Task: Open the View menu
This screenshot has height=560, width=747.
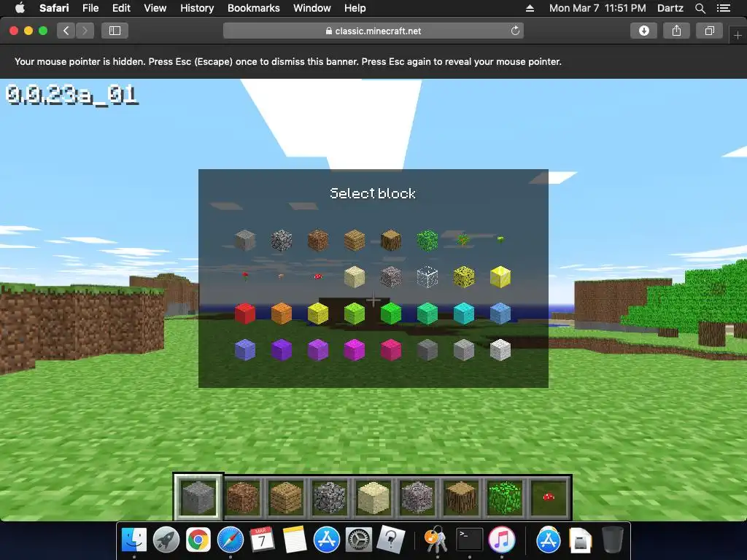Action: point(155,8)
